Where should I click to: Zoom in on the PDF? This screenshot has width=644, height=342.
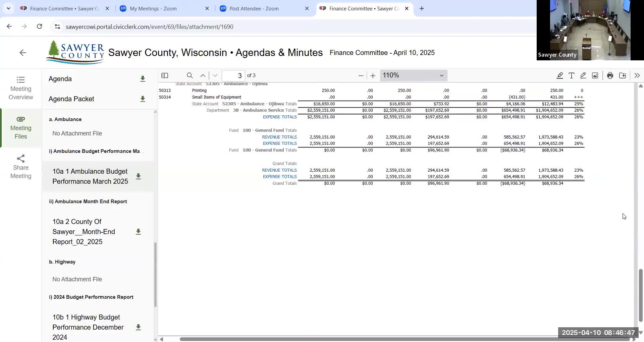tap(373, 75)
